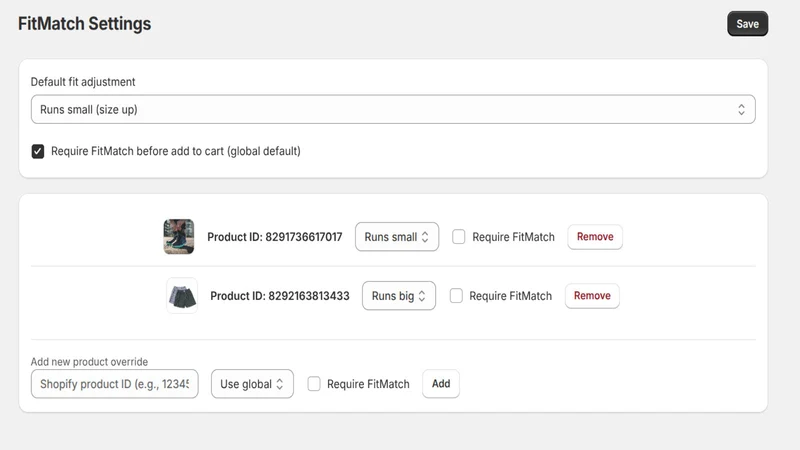Open Runs small dropdown for product 8291736617017
This screenshot has height=450, width=800.
(x=396, y=237)
